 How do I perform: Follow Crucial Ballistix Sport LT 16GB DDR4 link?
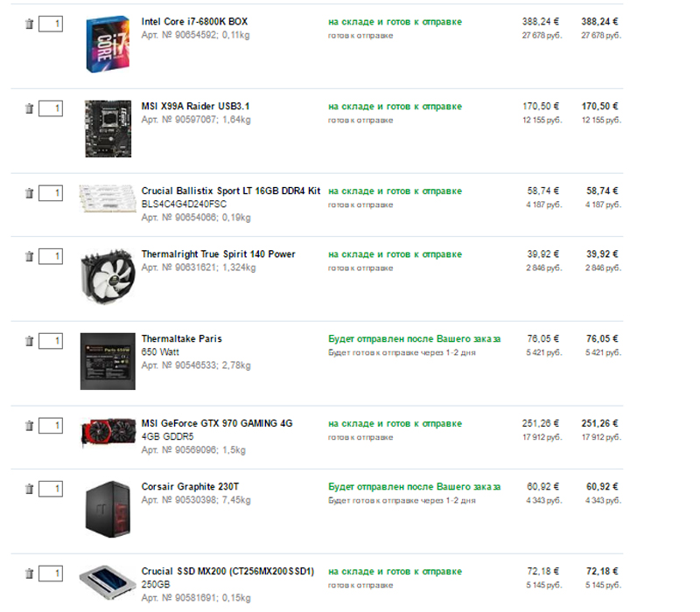click(x=231, y=191)
